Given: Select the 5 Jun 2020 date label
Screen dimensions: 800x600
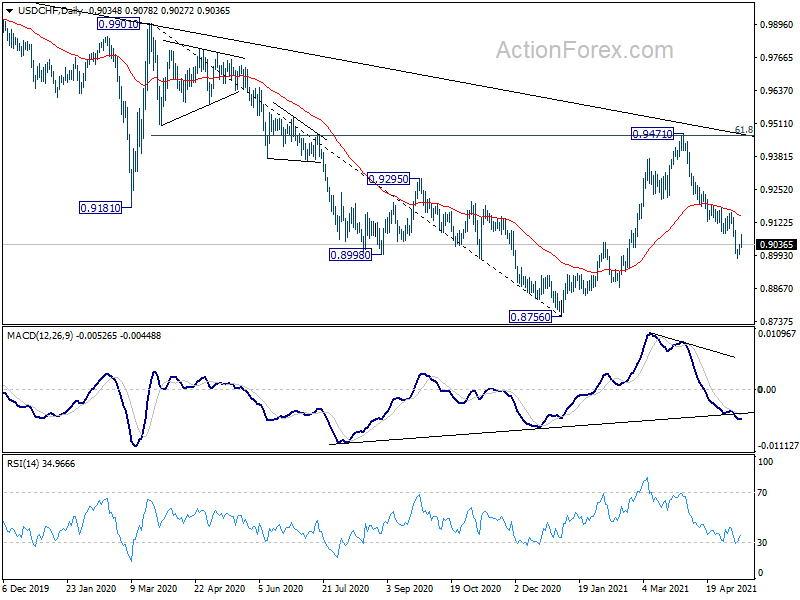Looking at the screenshot, I should point(282,588).
